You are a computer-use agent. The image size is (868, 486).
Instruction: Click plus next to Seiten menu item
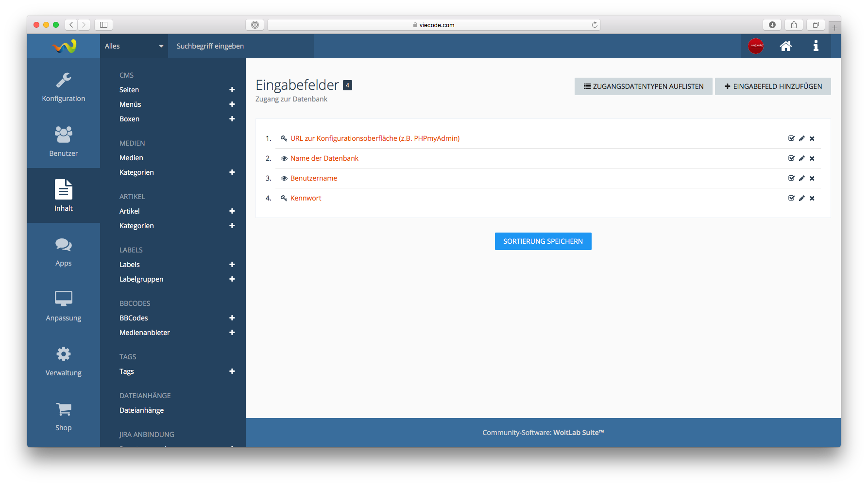(x=232, y=90)
